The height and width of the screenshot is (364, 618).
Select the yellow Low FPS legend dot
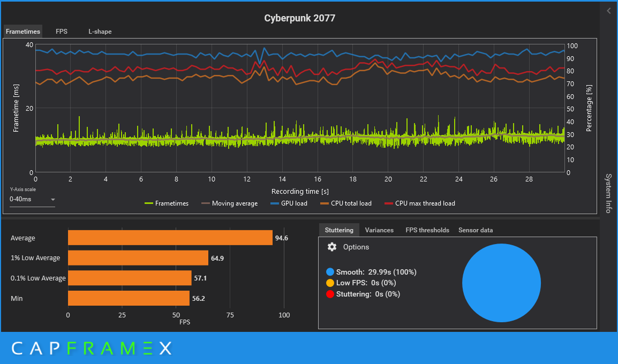pyautogui.click(x=330, y=283)
